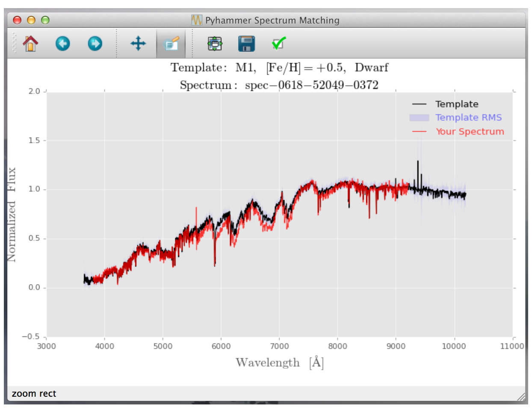Reset the plot with the Home icon
This screenshot has width=532, height=410.
tap(30, 44)
